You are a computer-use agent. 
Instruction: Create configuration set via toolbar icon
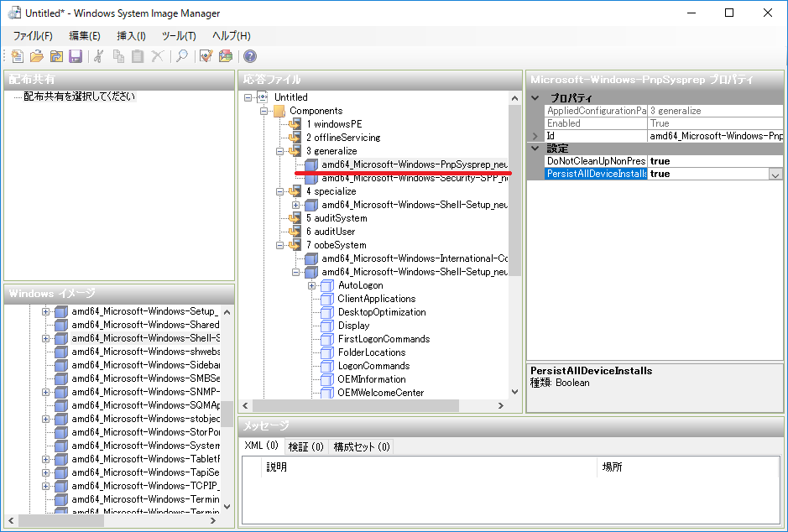coord(226,56)
